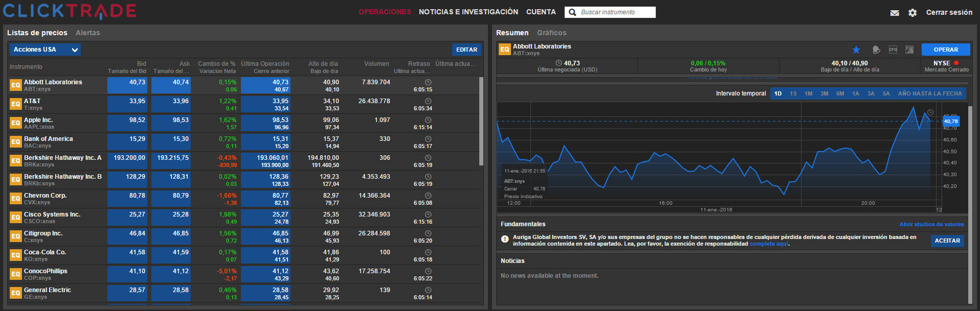Image resolution: width=980 pixels, height=311 pixels.
Task: Select the 1A time interval
Action: (856, 93)
